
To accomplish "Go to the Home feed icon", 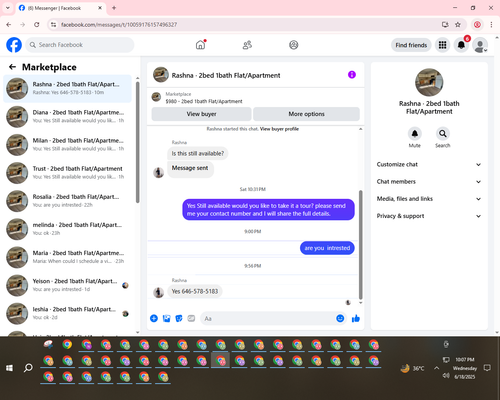I will (x=200, y=45).
